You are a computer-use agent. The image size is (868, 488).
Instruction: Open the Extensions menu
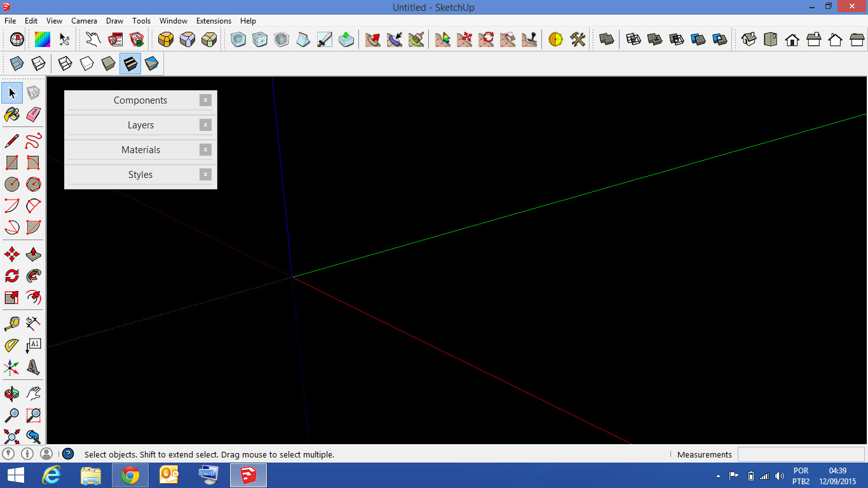214,21
